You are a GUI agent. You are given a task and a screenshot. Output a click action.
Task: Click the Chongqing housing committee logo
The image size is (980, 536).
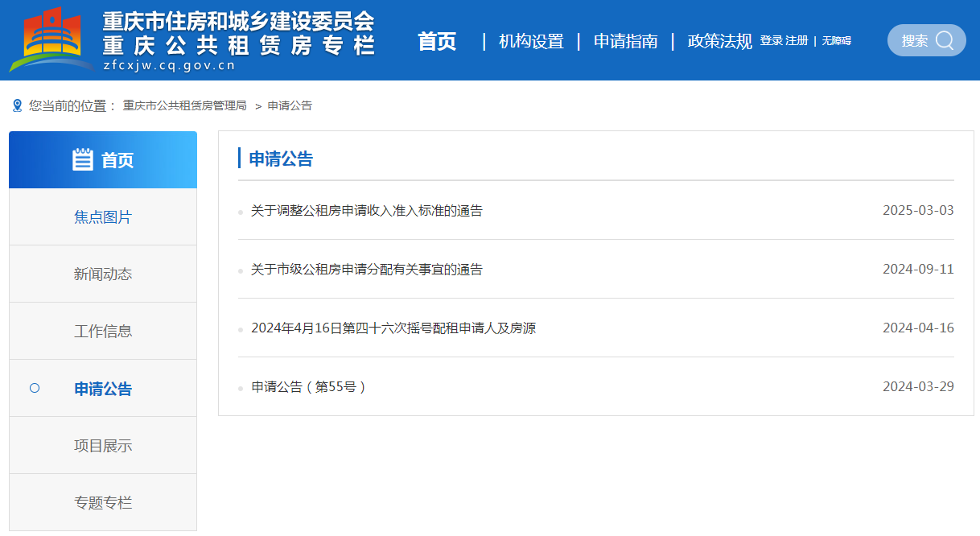pyautogui.click(x=50, y=40)
